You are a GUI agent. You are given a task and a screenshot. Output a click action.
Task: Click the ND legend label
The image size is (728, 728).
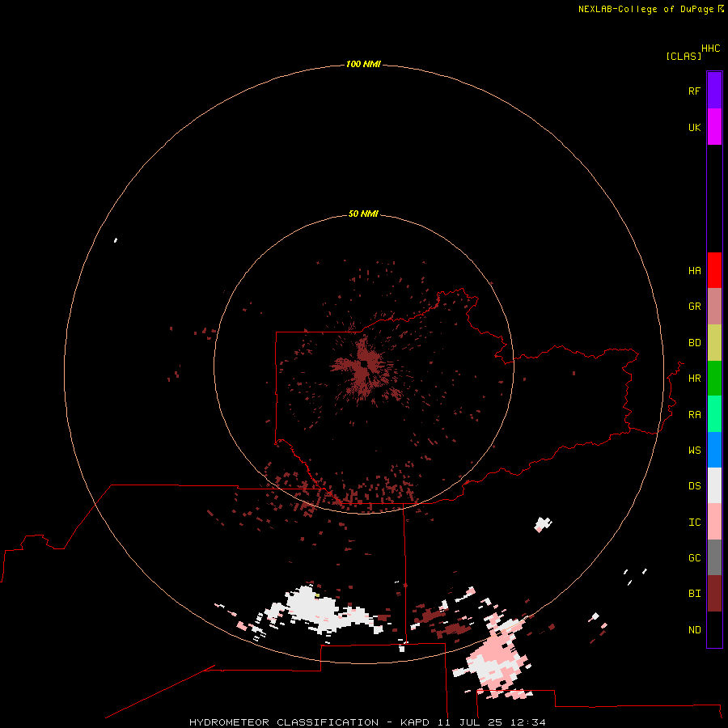tap(695, 630)
